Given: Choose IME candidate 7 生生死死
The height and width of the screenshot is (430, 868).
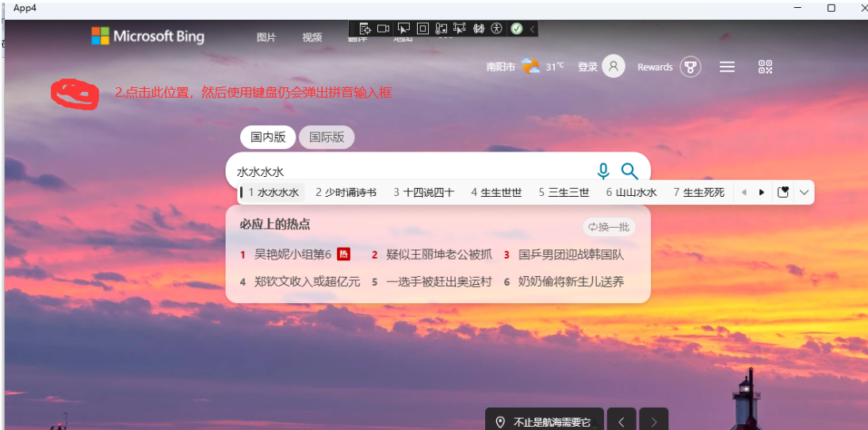Looking at the screenshot, I should click(698, 193).
